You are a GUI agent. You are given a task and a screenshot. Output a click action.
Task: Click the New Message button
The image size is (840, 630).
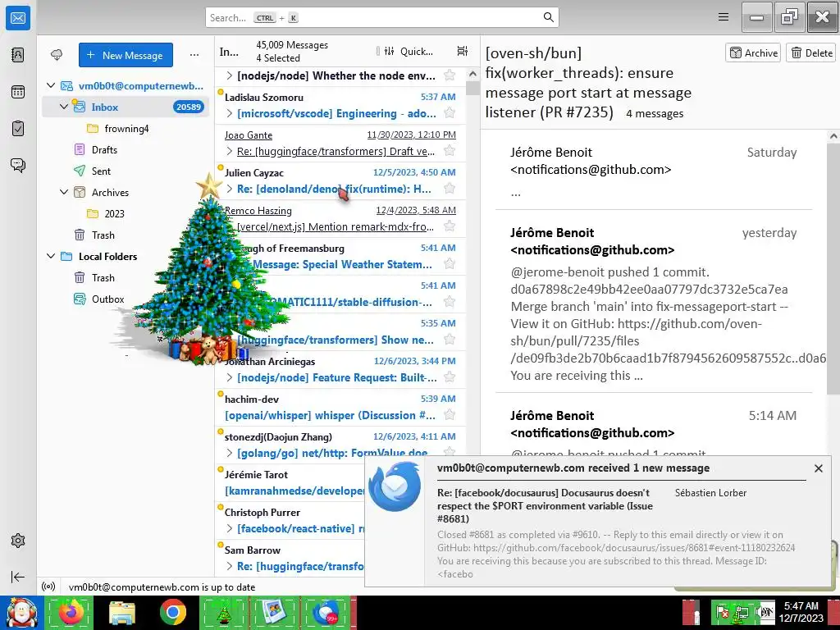pyautogui.click(x=126, y=55)
